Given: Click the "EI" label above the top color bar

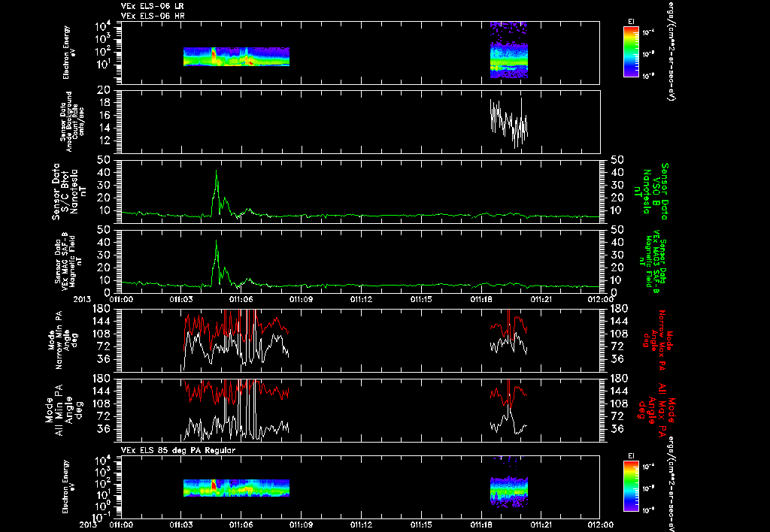Looking at the screenshot, I should (631, 22).
